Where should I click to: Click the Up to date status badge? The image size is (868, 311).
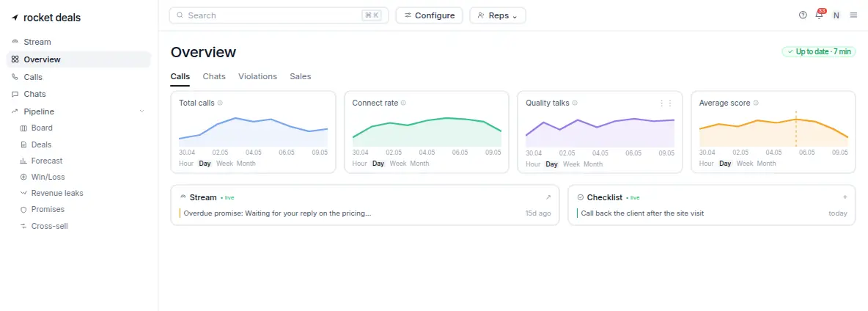pyautogui.click(x=819, y=51)
